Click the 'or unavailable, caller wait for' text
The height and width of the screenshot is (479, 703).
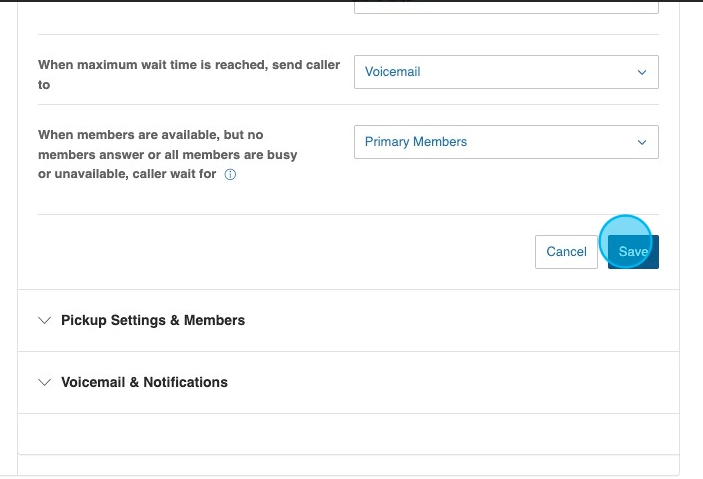127,174
